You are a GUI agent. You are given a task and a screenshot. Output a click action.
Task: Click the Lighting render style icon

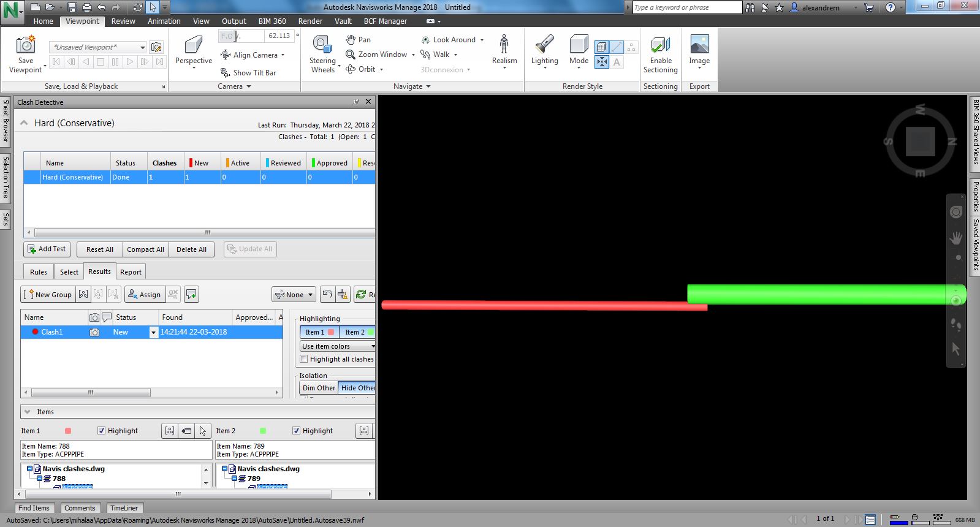(x=544, y=45)
